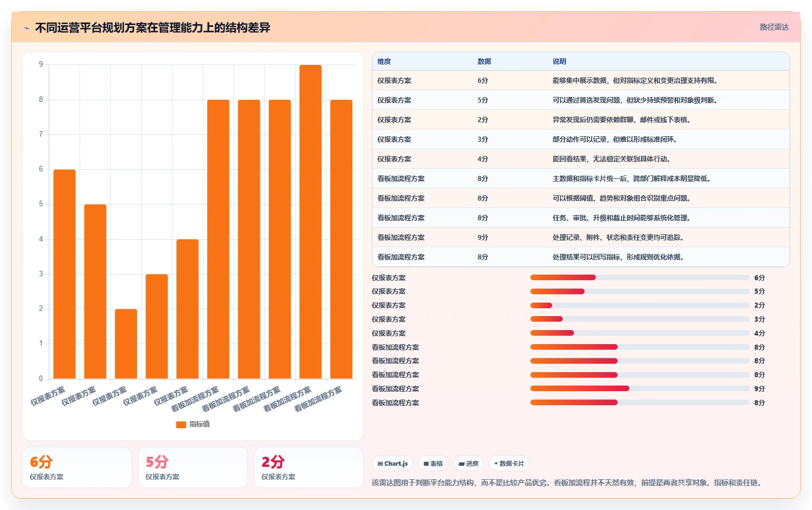Image resolution: width=812 pixels, height=510 pixels.
Task: Click the orange 指标值 legend swatch
Action: (x=181, y=424)
